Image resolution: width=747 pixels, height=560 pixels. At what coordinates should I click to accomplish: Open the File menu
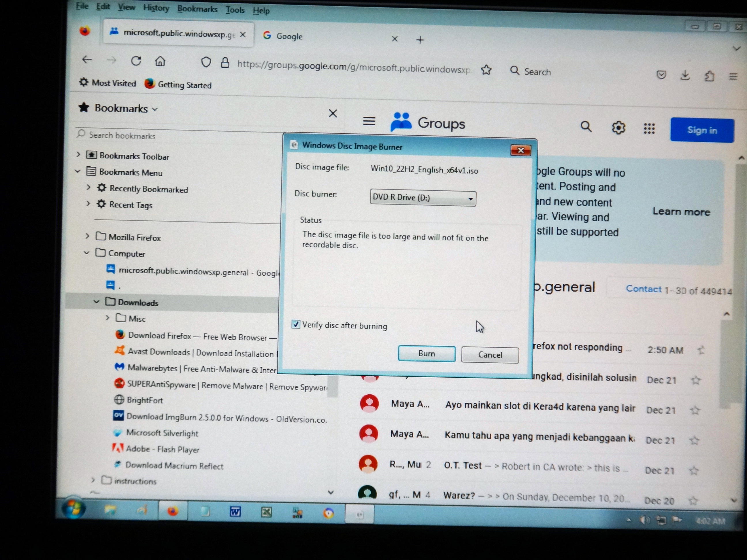[82, 6]
